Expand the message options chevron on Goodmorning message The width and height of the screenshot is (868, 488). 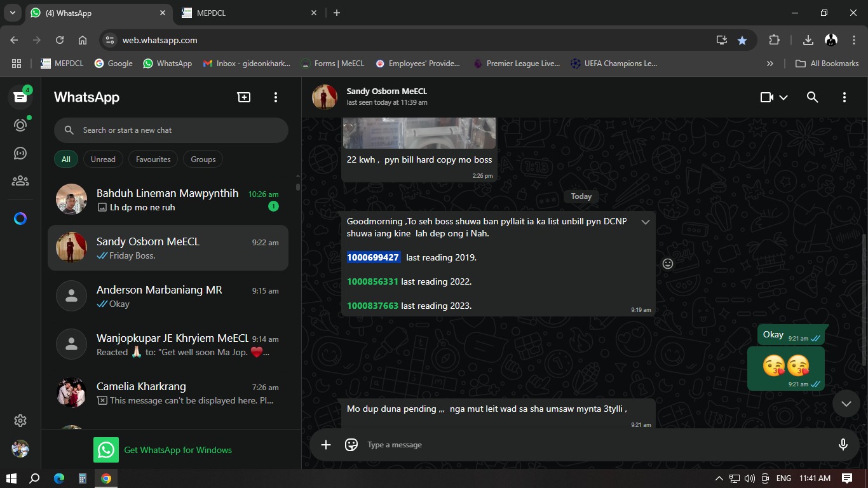tap(646, 222)
